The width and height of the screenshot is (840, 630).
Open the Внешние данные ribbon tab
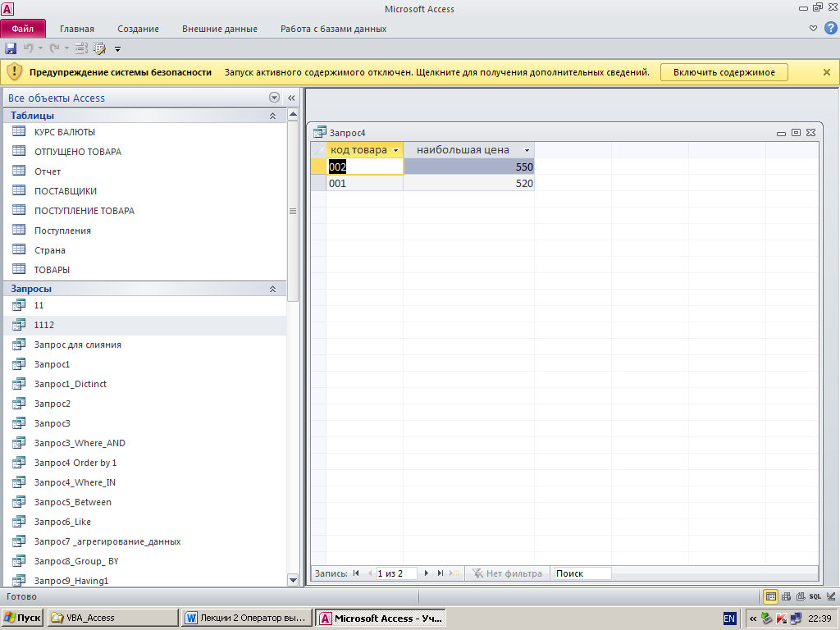pyautogui.click(x=220, y=29)
